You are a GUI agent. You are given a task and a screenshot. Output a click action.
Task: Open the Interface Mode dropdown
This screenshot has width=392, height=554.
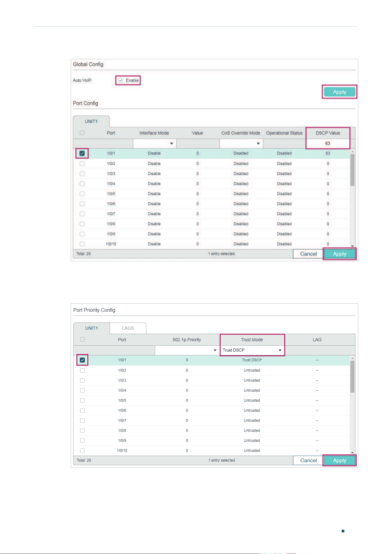155,143
